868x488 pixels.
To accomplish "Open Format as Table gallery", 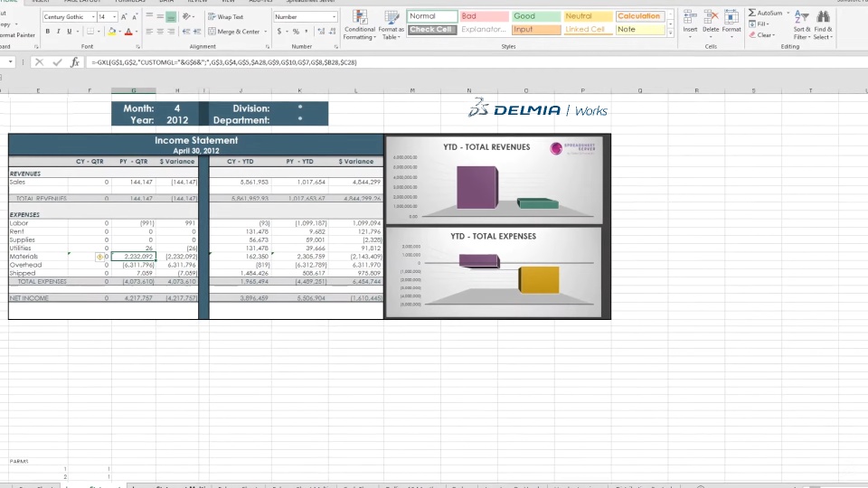I will [x=391, y=25].
